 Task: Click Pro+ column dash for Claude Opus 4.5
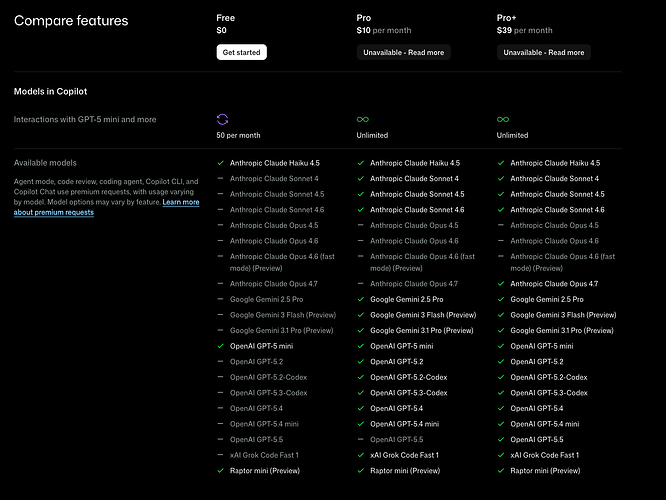pyautogui.click(x=500, y=225)
